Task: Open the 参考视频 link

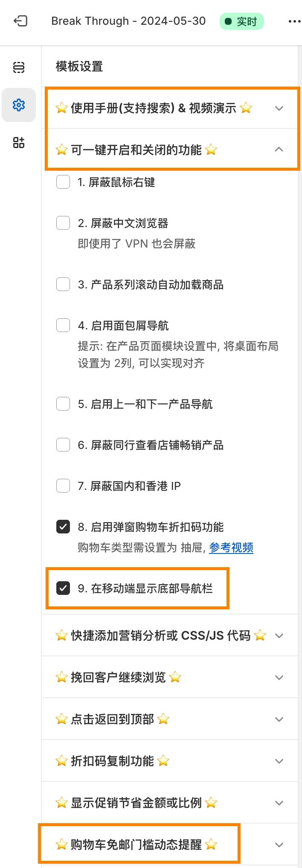Action: click(x=231, y=548)
